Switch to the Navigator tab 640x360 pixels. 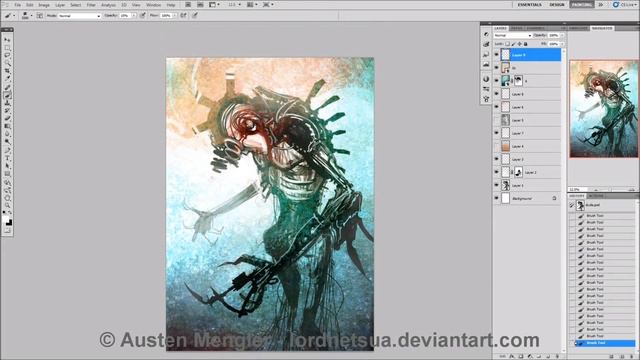pos(602,28)
